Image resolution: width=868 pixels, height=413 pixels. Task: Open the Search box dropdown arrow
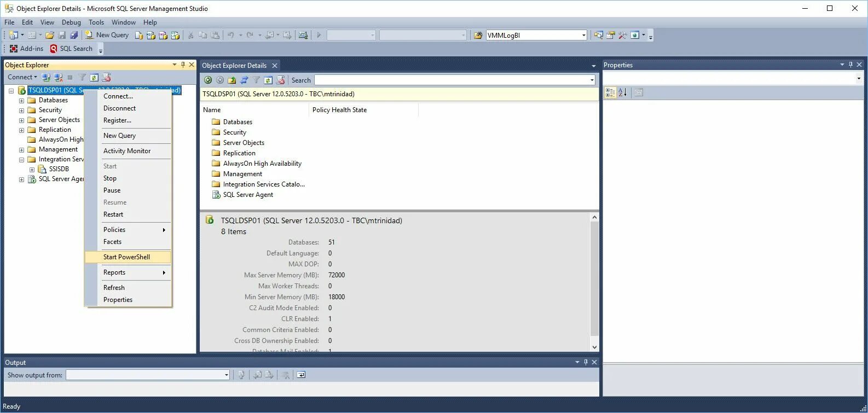[592, 80]
